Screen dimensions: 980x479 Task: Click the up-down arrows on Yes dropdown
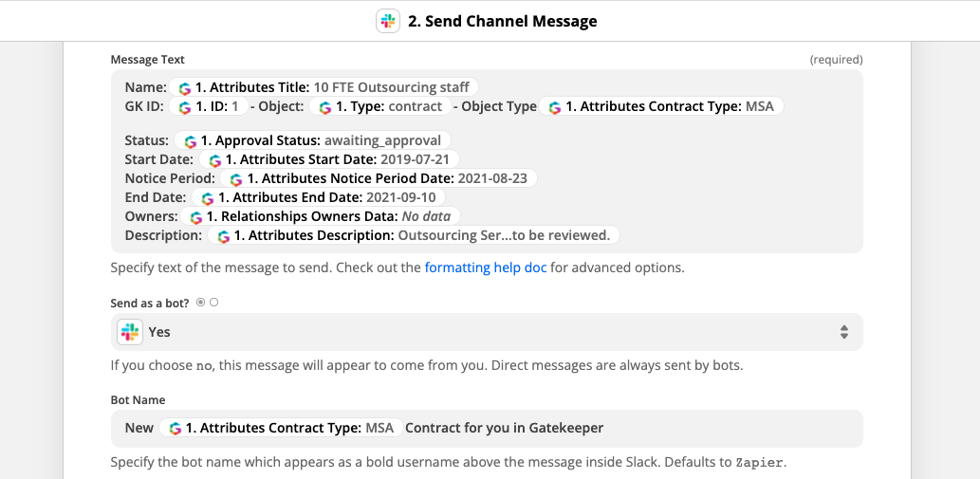(843, 332)
